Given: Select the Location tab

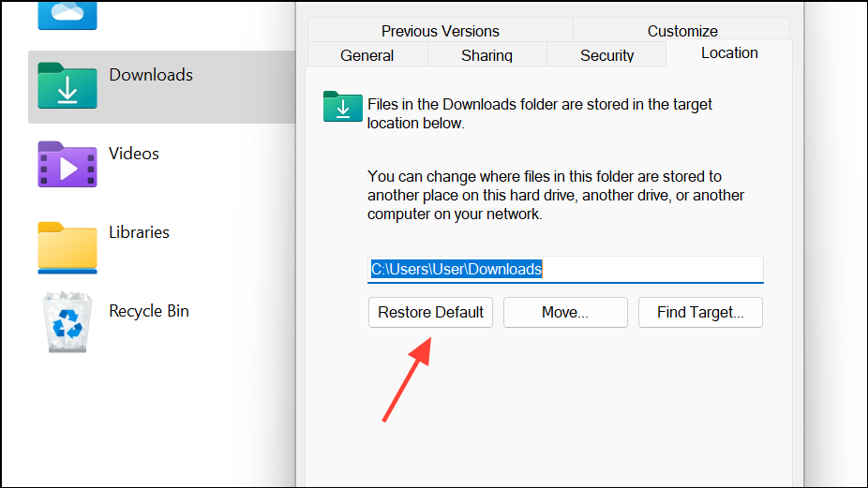Looking at the screenshot, I should (729, 53).
